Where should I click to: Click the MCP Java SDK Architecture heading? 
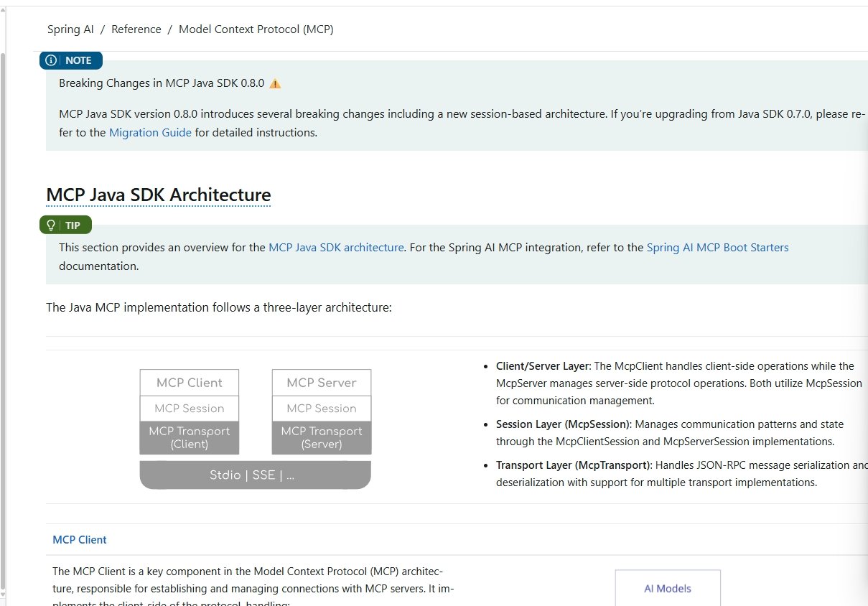[x=158, y=195]
